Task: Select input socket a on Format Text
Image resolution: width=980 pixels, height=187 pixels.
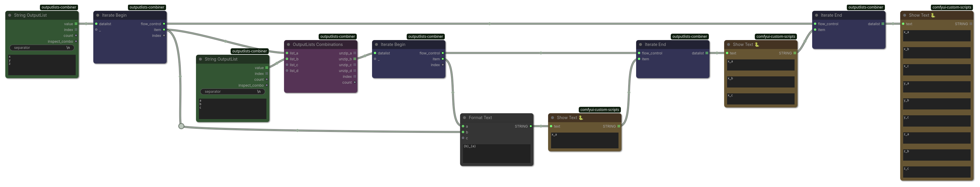Action: (x=463, y=126)
